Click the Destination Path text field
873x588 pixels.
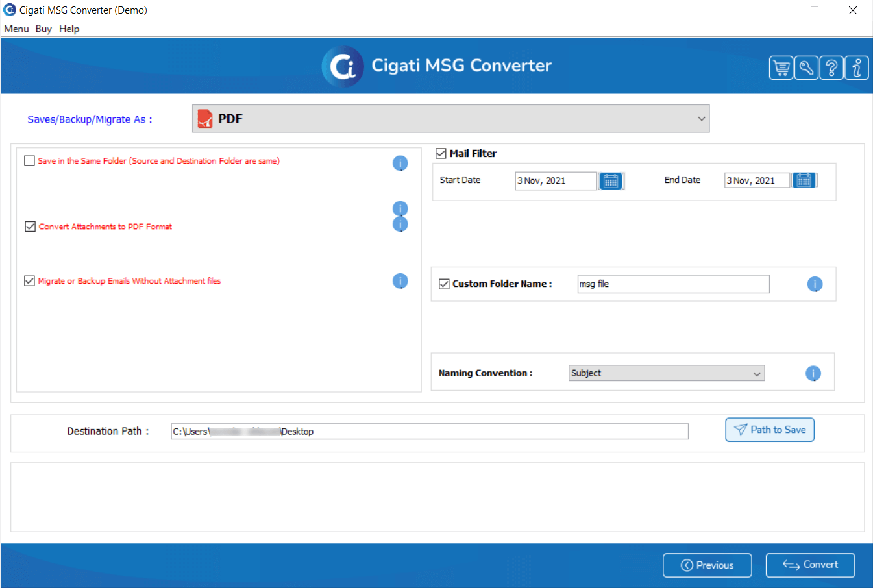[430, 432]
